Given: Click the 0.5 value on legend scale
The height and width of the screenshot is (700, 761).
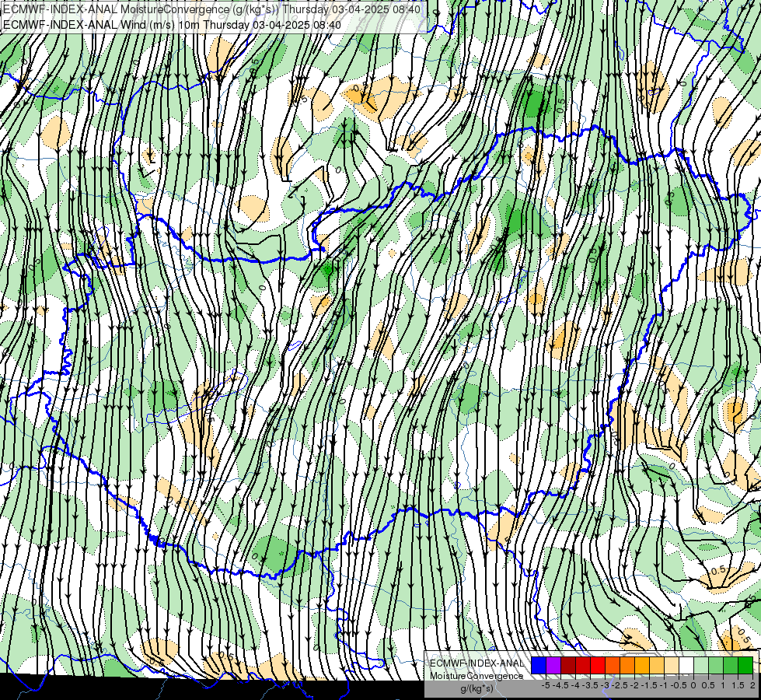Looking at the screenshot, I should pyautogui.click(x=708, y=685).
